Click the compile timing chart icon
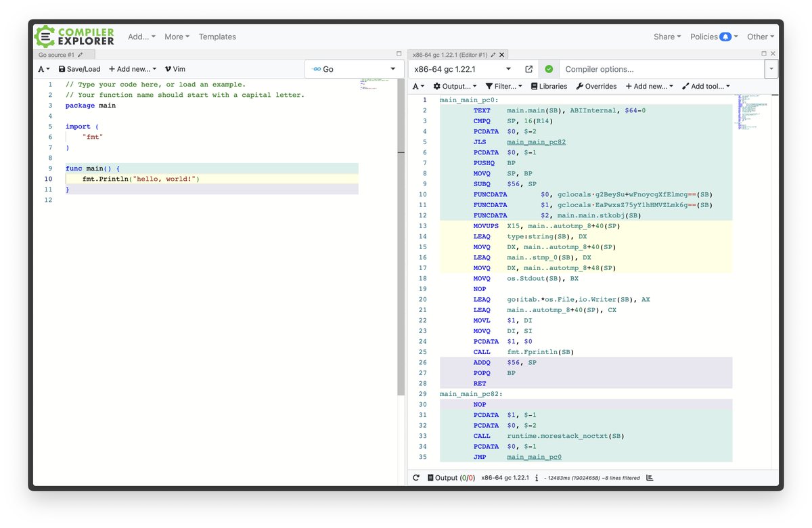The image size is (812, 528). tap(650, 478)
